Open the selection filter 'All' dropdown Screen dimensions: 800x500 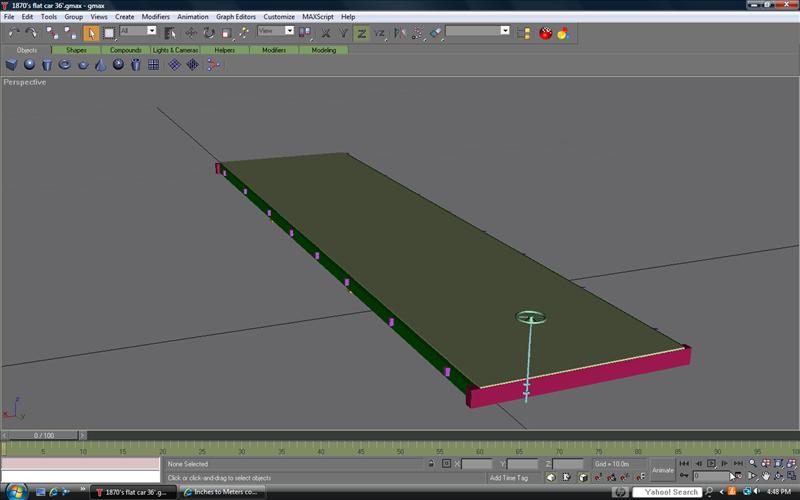[x=152, y=31]
